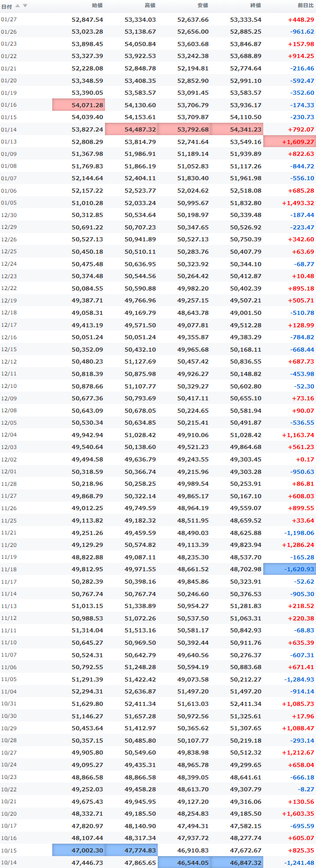
Task: Click highlighted change value -1,620.93
Action: (x=290, y=569)
